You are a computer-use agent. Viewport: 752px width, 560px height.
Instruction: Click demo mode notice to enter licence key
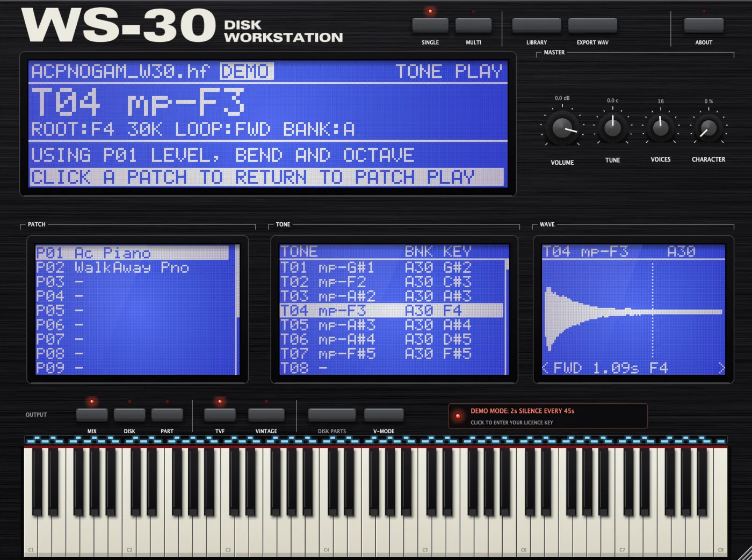coord(548,416)
